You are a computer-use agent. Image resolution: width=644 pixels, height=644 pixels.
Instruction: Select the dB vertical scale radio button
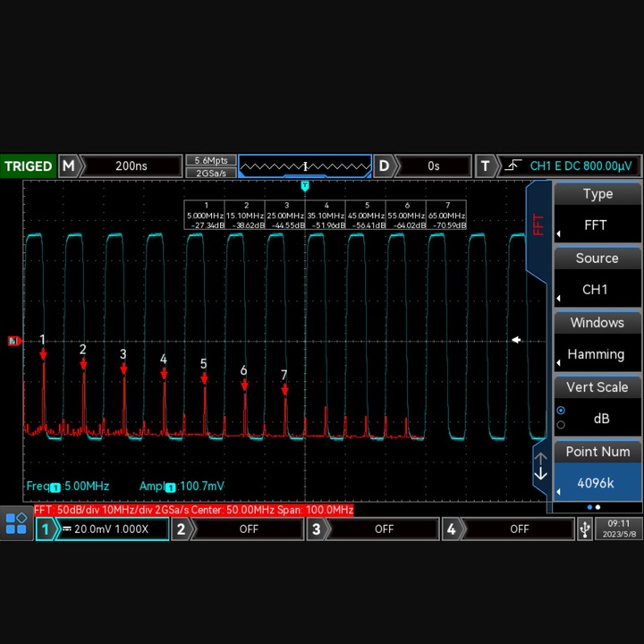(561, 411)
